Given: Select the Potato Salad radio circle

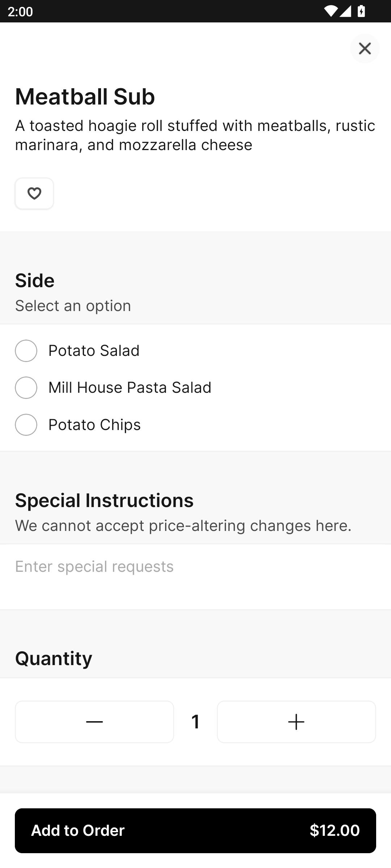Looking at the screenshot, I should tap(26, 351).
